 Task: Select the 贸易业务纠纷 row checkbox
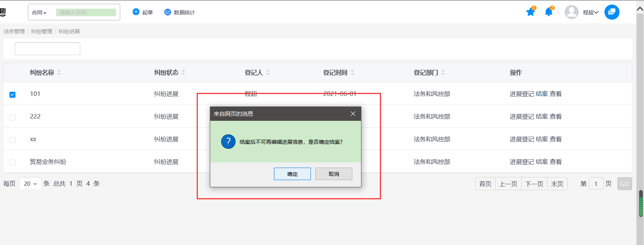pos(12,162)
